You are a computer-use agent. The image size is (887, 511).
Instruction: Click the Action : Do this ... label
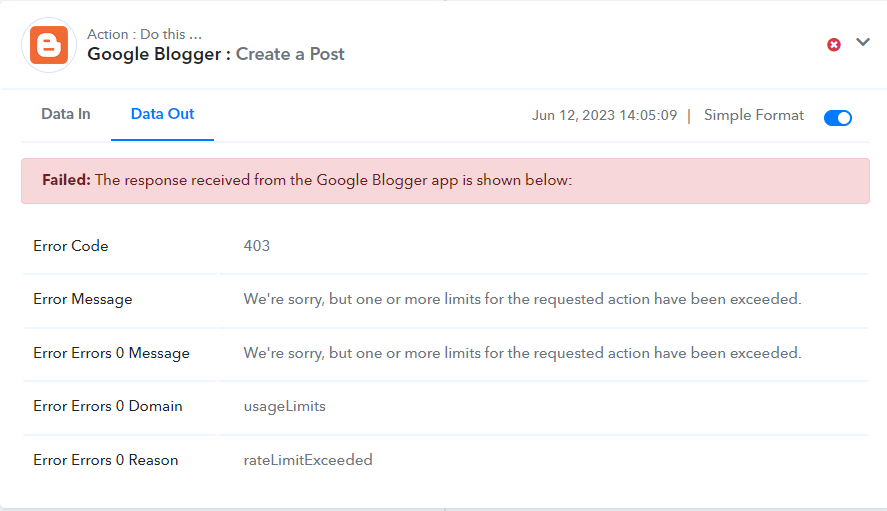[x=144, y=34]
